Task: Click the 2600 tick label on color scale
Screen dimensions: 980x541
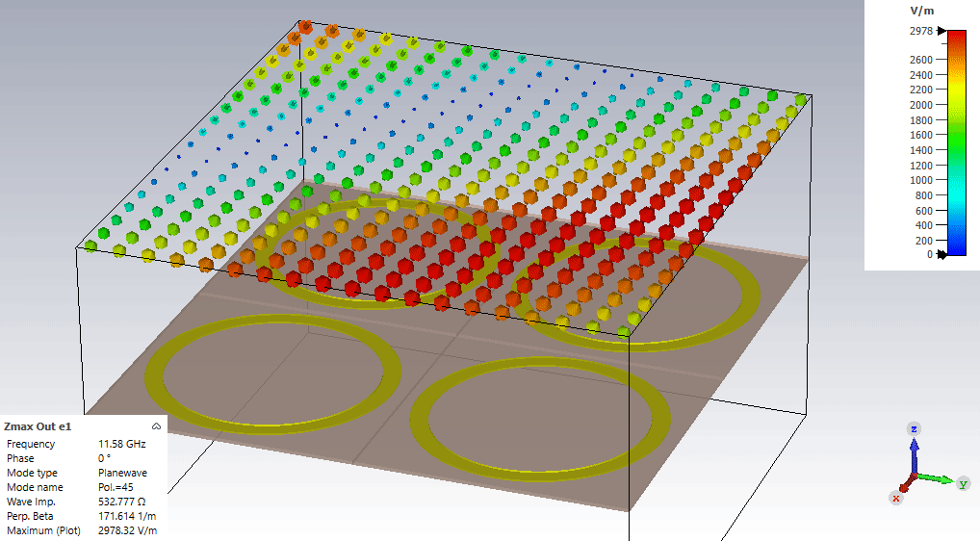Action: (x=920, y=60)
